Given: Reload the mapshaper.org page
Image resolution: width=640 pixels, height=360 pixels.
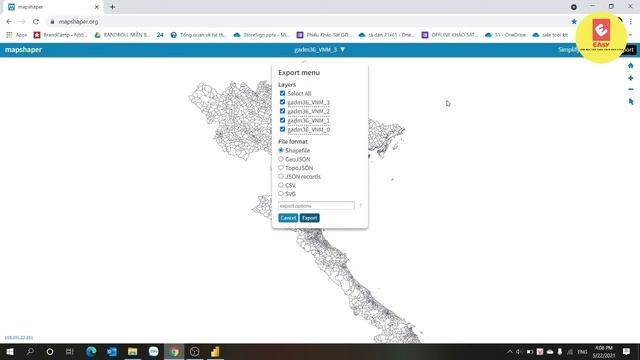Looking at the screenshot, I should pos(36,22).
